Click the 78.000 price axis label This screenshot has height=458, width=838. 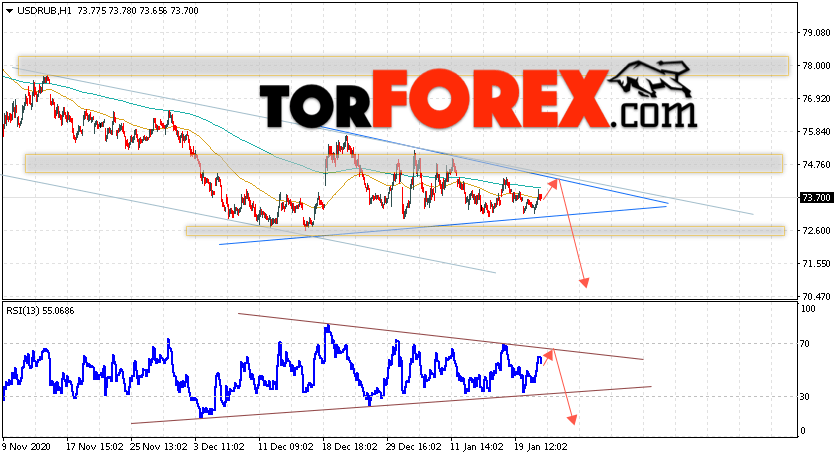pyautogui.click(x=816, y=66)
